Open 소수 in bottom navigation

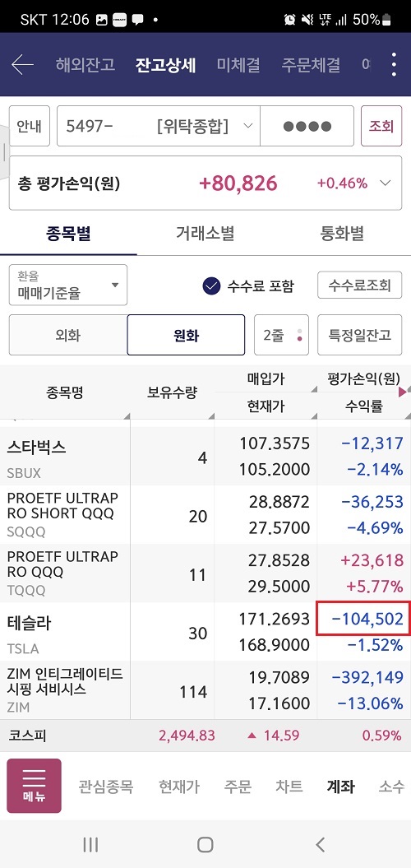point(391,786)
